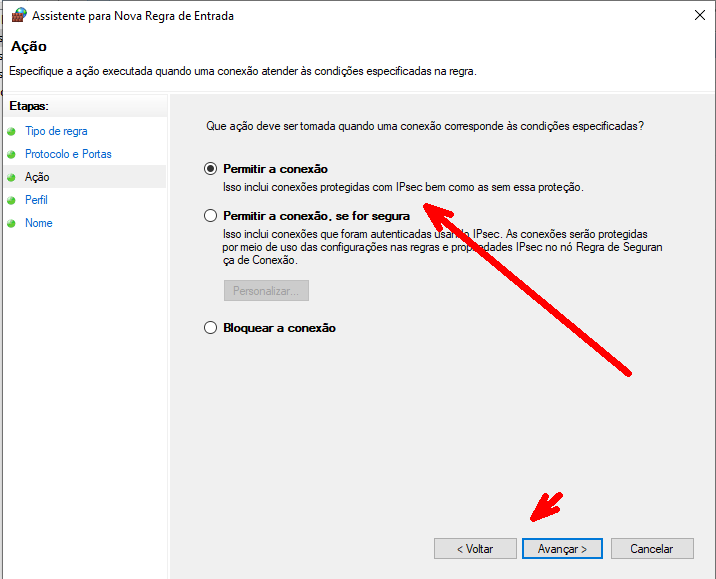This screenshot has width=716, height=579.
Task: Click the 'Especifique a ação executada' description
Action: pyautogui.click(x=243, y=71)
